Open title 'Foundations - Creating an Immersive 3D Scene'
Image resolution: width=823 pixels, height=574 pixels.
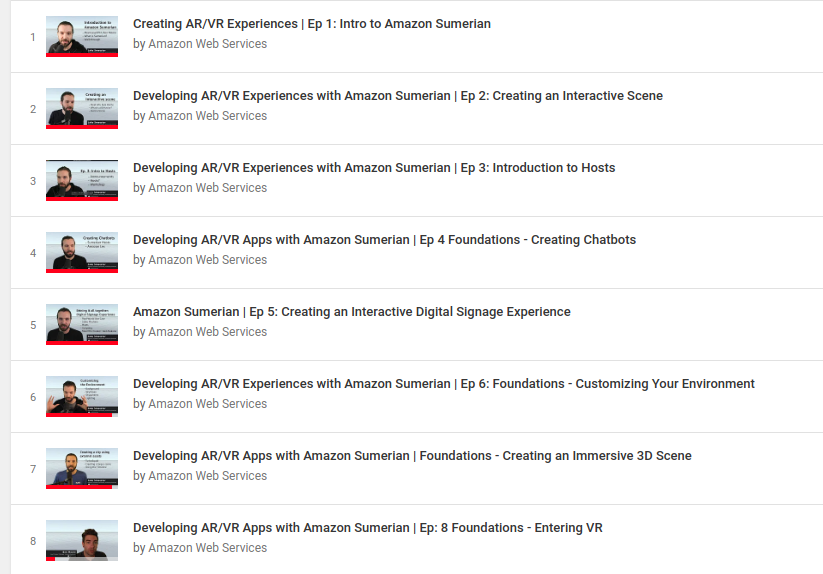coord(412,456)
